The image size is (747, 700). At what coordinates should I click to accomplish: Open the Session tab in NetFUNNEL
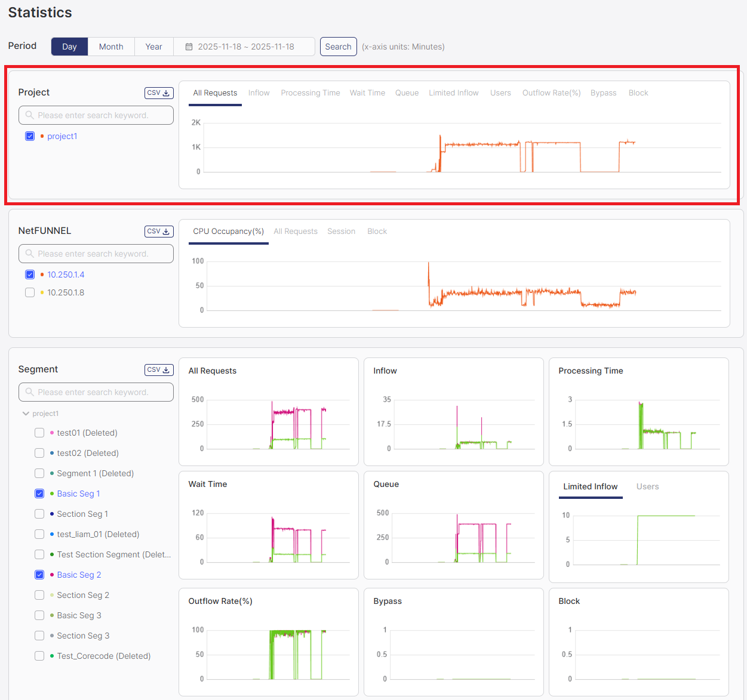(341, 232)
